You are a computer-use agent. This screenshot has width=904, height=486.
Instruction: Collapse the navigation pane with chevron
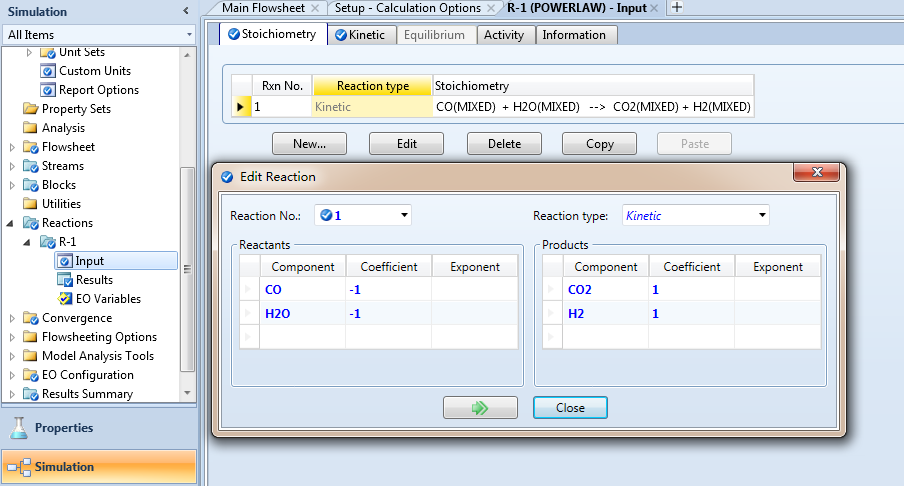click(186, 11)
